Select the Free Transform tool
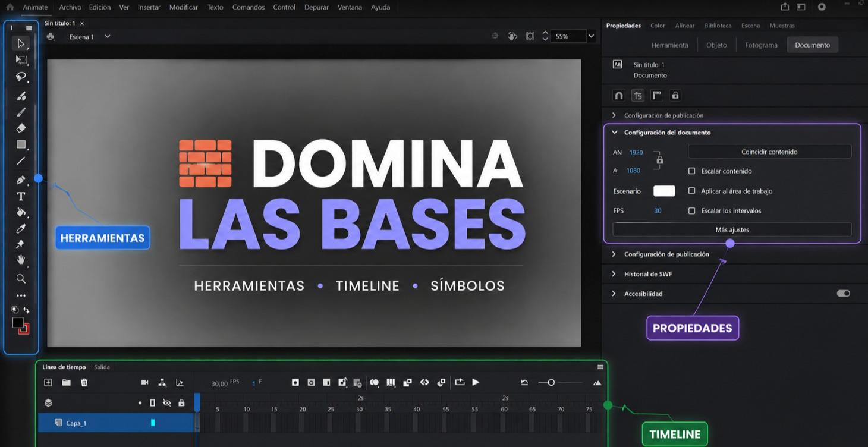 [x=21, y=60]
